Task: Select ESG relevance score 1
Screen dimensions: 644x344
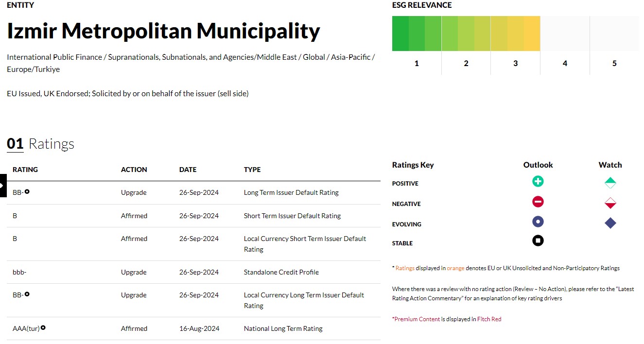Action: coord(417,64)
